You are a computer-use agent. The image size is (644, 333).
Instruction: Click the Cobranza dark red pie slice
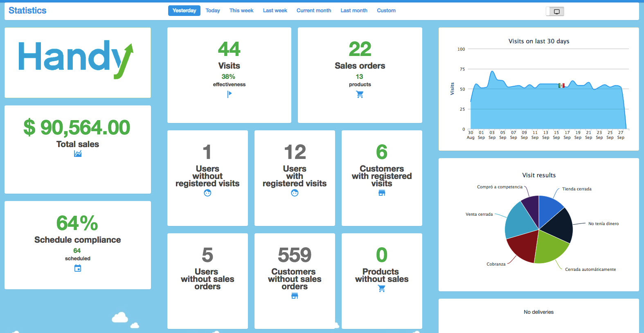(x=525, y=246)
